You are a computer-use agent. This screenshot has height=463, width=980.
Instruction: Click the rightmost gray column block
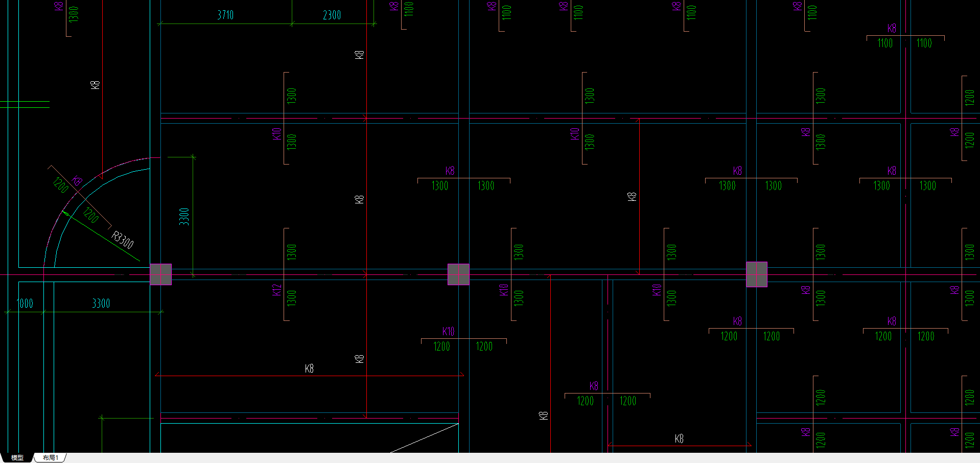(757, 274)
